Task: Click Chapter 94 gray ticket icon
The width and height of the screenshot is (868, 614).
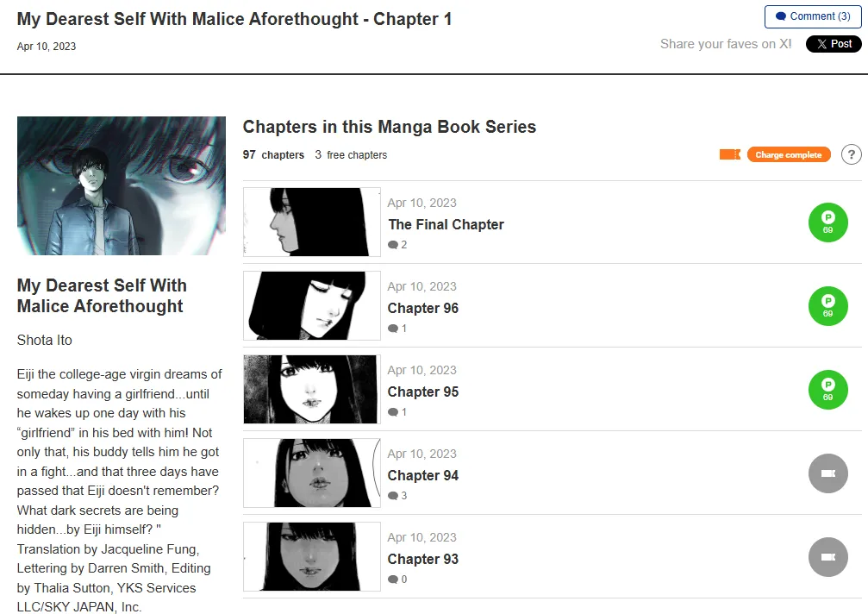Action: pos(827,473)
